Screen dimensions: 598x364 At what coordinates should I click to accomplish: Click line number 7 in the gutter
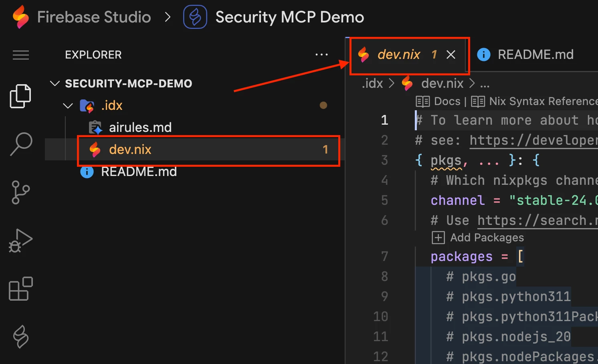point(385,257)
